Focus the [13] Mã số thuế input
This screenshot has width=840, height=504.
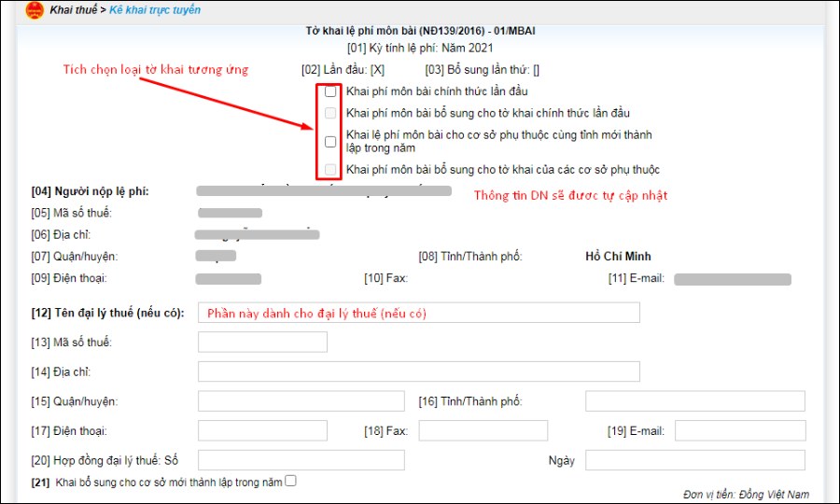coord(262,342)
